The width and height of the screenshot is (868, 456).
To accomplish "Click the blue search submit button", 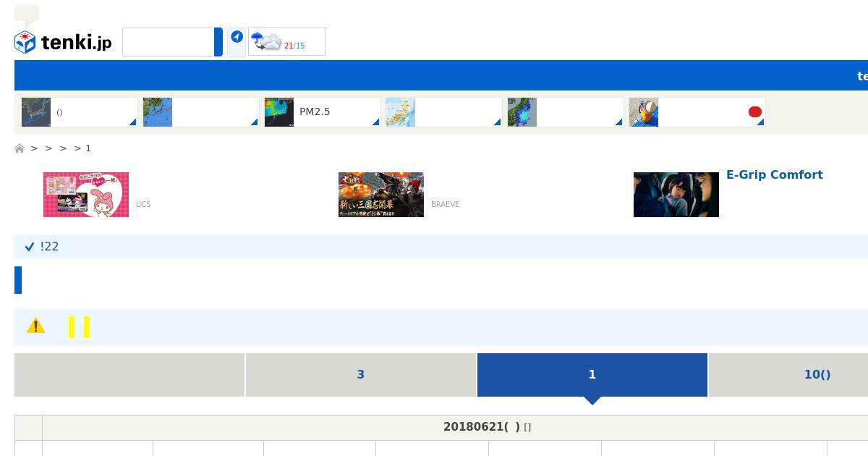I will [218, 42].
